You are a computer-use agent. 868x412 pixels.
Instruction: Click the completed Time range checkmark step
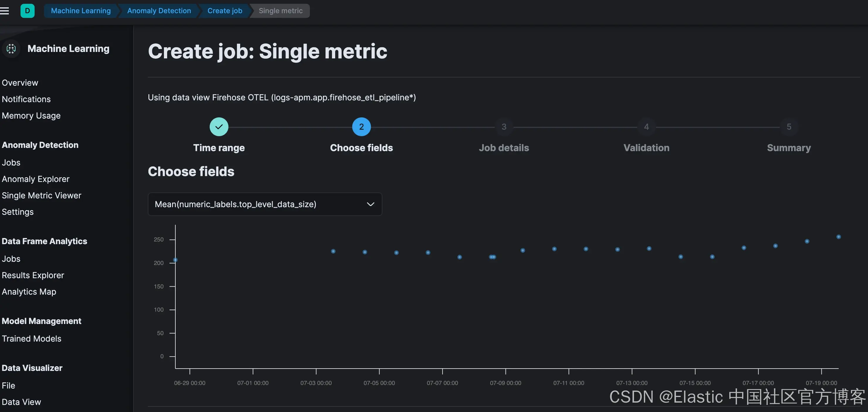[219, 127]
